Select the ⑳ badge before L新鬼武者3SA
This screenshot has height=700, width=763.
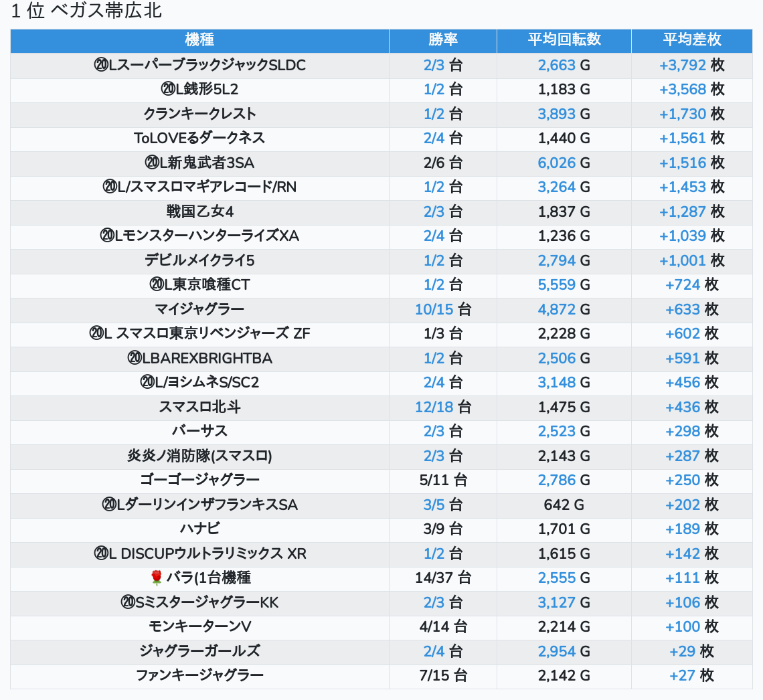(152, 163)
